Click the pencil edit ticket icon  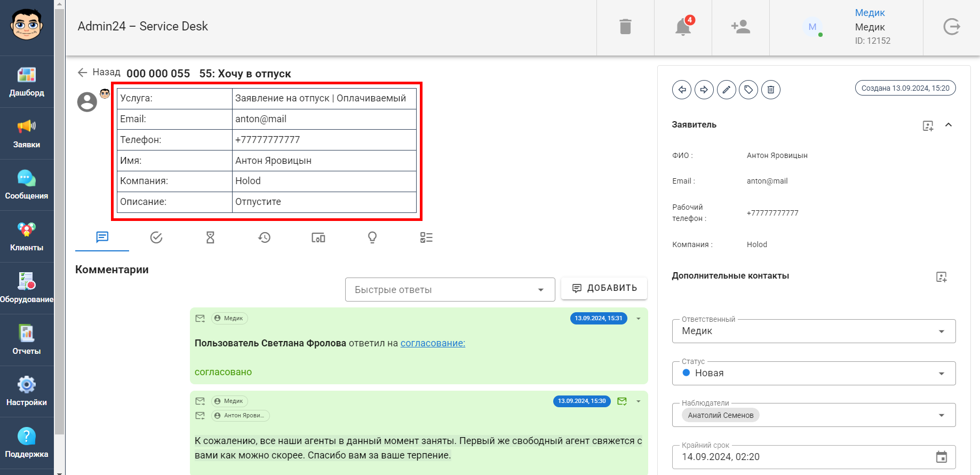[x=726, y=90]
